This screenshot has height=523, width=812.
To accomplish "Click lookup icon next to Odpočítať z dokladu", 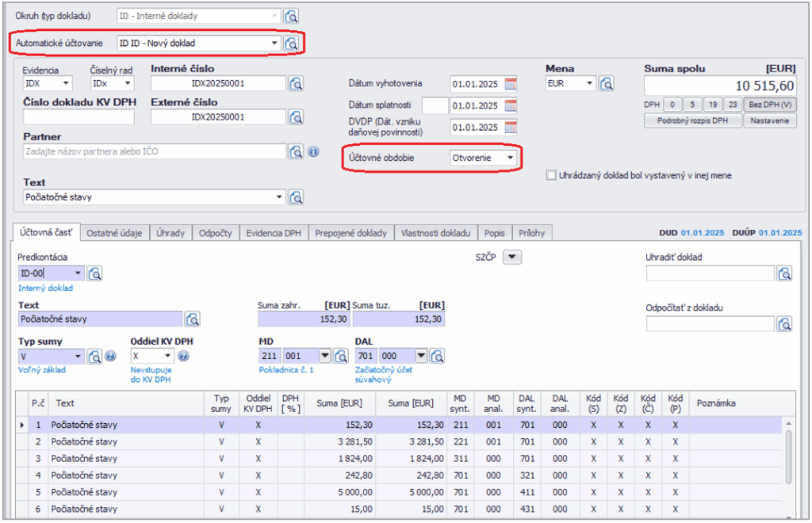I will [x=784, y=323].
